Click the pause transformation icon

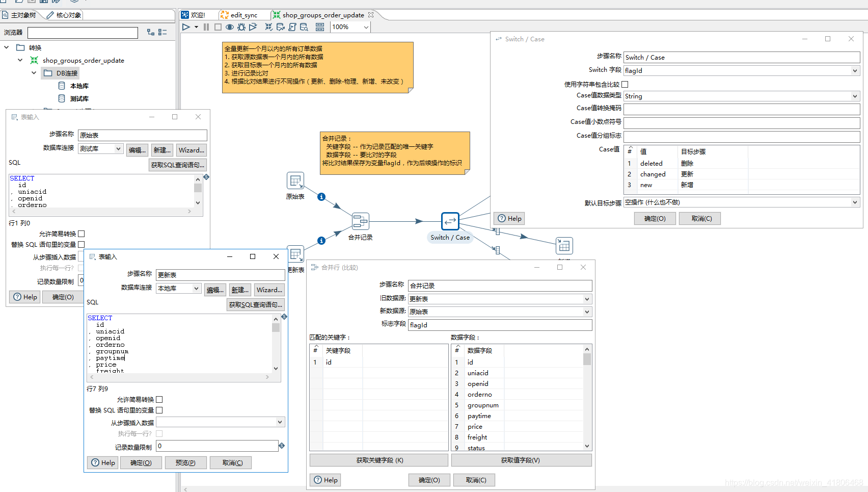point(206,27)
